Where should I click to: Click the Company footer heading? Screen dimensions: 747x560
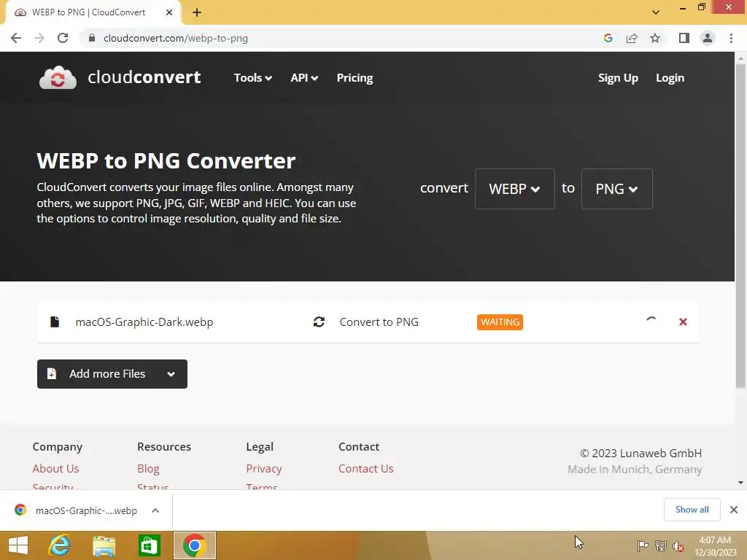pos(58,447)
